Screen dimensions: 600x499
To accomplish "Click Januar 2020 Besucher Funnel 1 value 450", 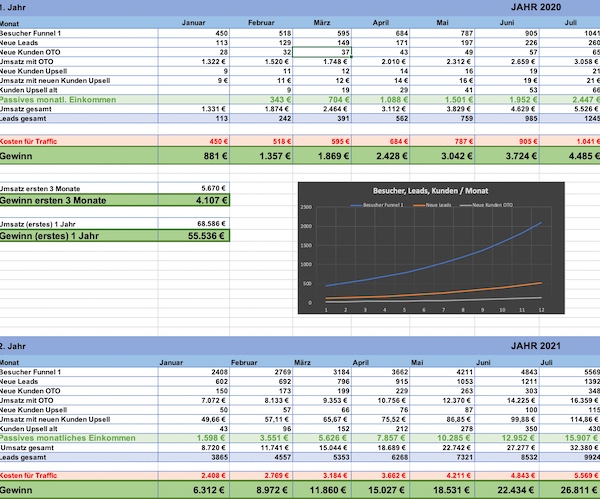I will pyautogui.click(x=214, y=33).
